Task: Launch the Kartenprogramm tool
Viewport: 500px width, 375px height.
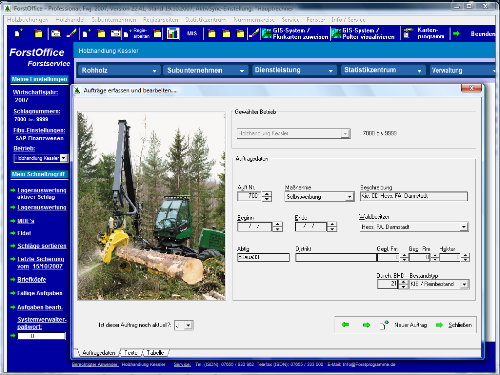Action: click(x=424, y=33)
